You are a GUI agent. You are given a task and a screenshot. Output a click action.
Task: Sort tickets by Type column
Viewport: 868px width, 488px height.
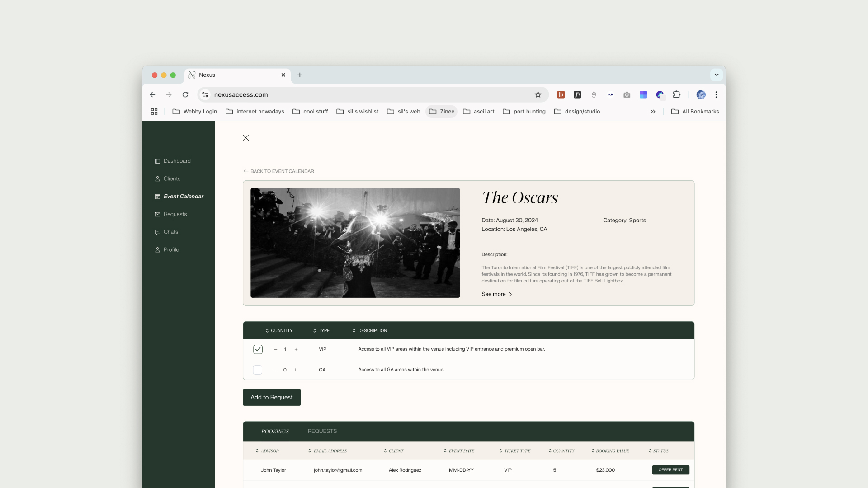(321, 331)
